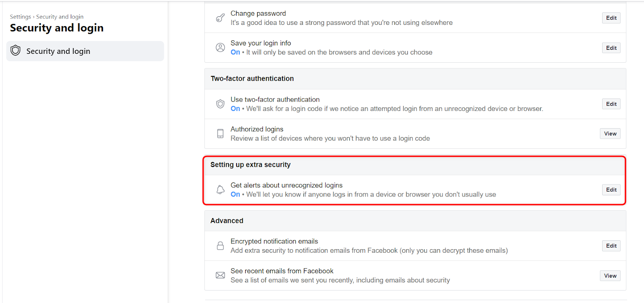
Task: Click the shield icon in the left sidebar
Action: [x=15, y=51]
